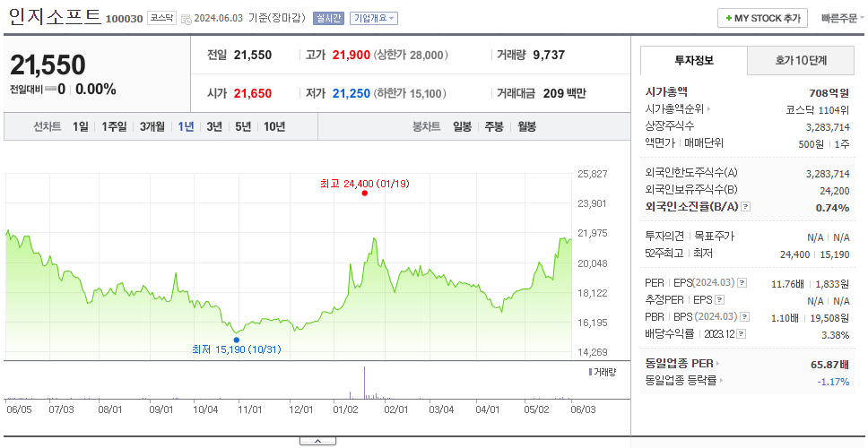Select 10년 line chart period

point(274,126)
